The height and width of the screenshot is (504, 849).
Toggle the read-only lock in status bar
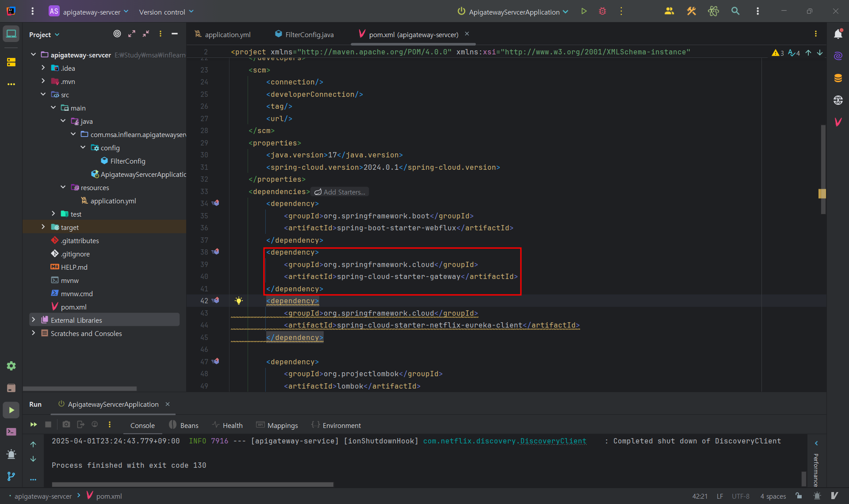pos(799,496)
